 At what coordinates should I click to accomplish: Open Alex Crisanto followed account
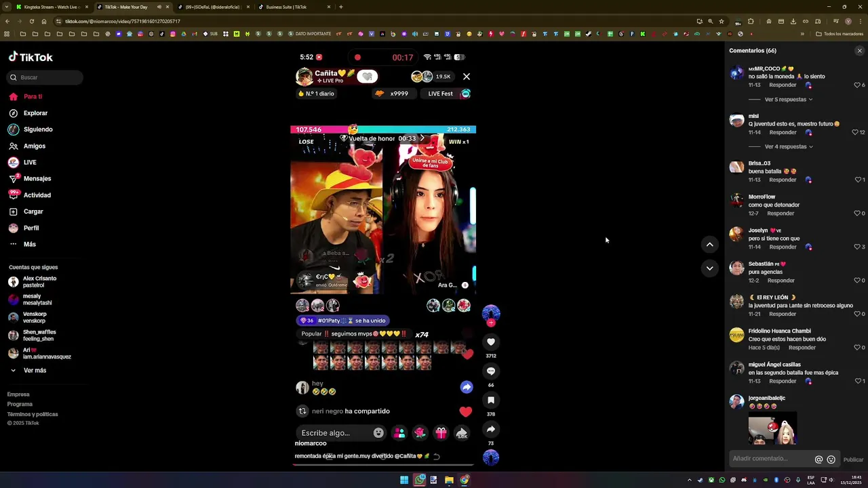(33, 282)
